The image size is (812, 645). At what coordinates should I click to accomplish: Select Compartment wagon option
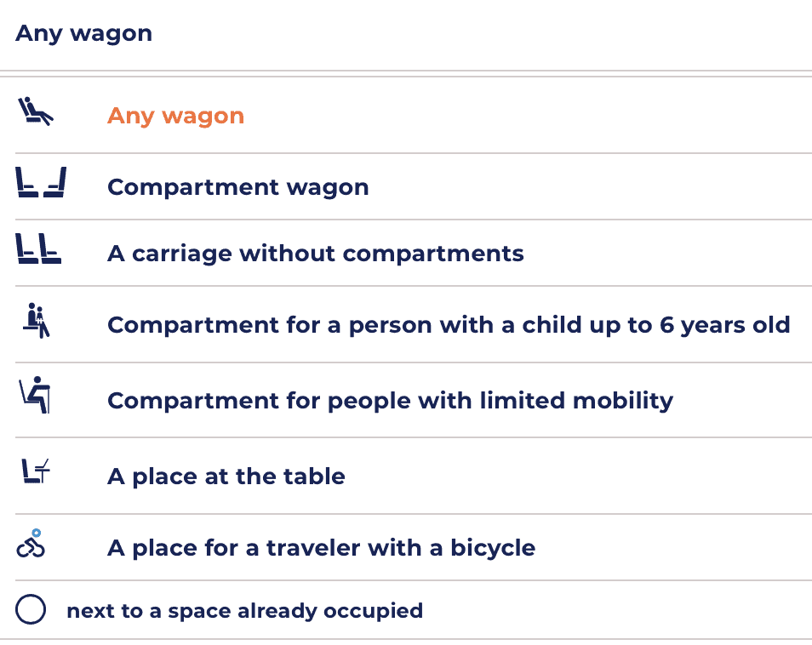click(237, 187)
